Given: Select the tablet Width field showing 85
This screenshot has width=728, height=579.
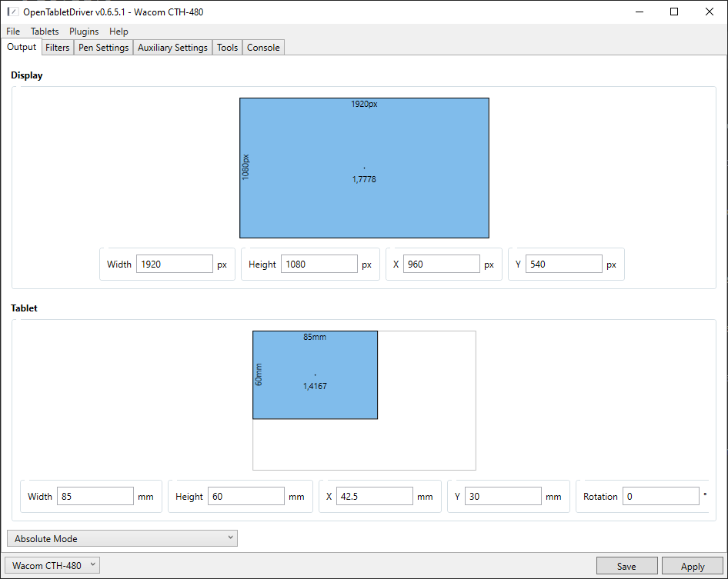Looking at the screenshot, I should pos(95,497).
